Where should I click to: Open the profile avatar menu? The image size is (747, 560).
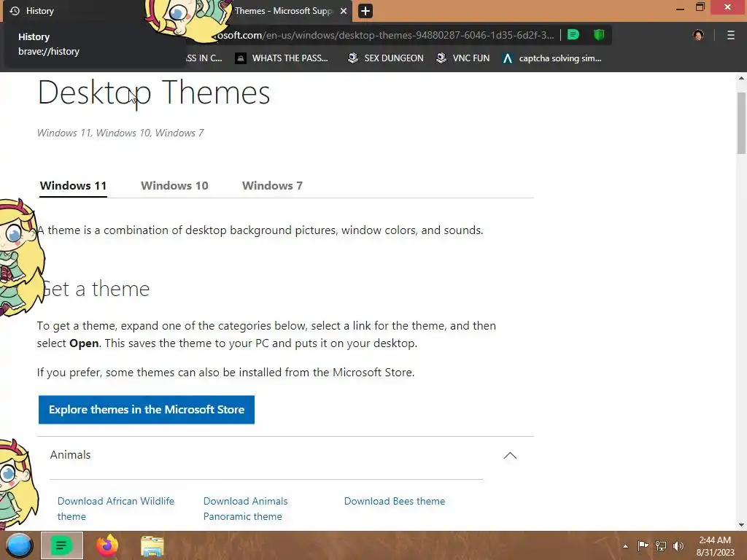(698, 35)
